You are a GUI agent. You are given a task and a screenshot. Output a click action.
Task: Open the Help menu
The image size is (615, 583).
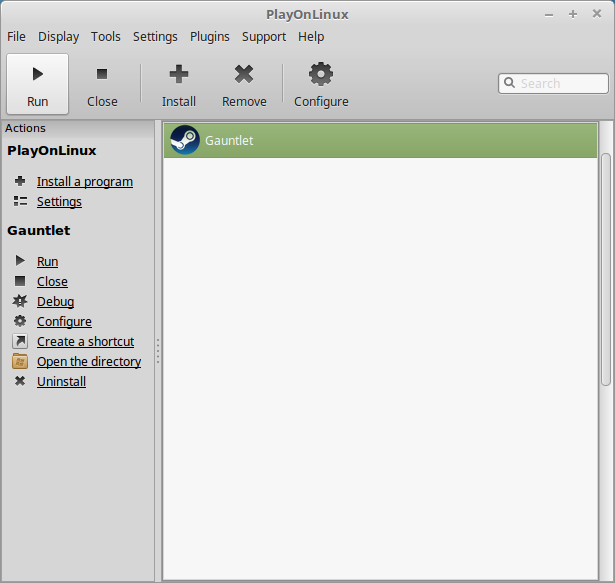311,36
